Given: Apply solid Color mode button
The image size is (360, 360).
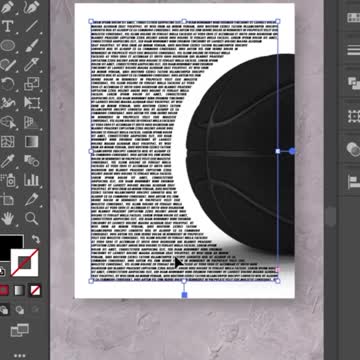Looking at the screenshot, I should (3, 291).
